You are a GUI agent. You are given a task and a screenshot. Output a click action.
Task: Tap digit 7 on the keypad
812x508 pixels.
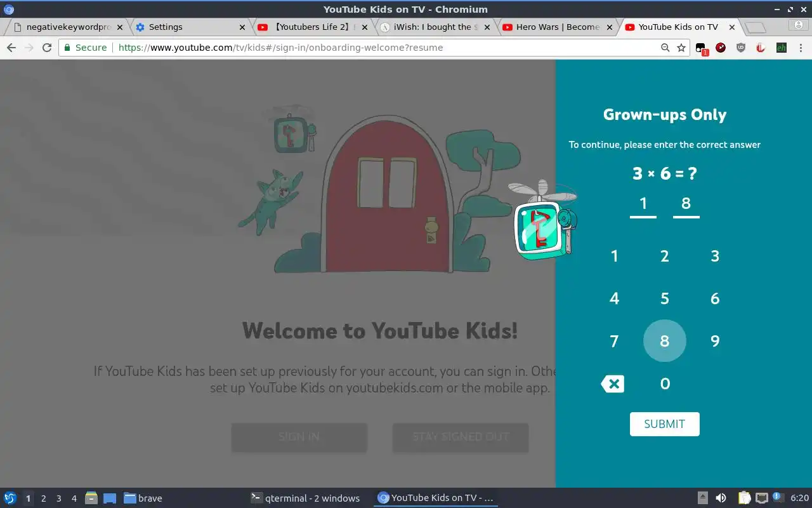[614, 341]
